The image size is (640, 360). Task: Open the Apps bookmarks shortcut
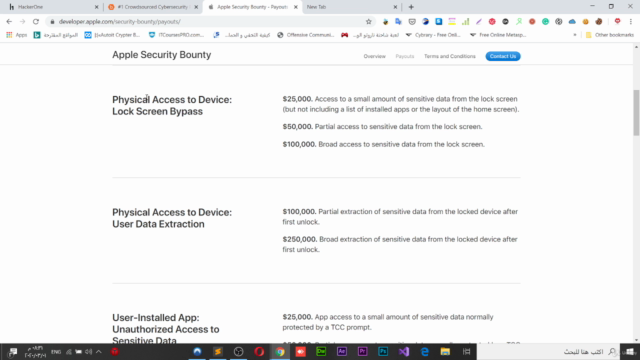(x=16, y=35)
